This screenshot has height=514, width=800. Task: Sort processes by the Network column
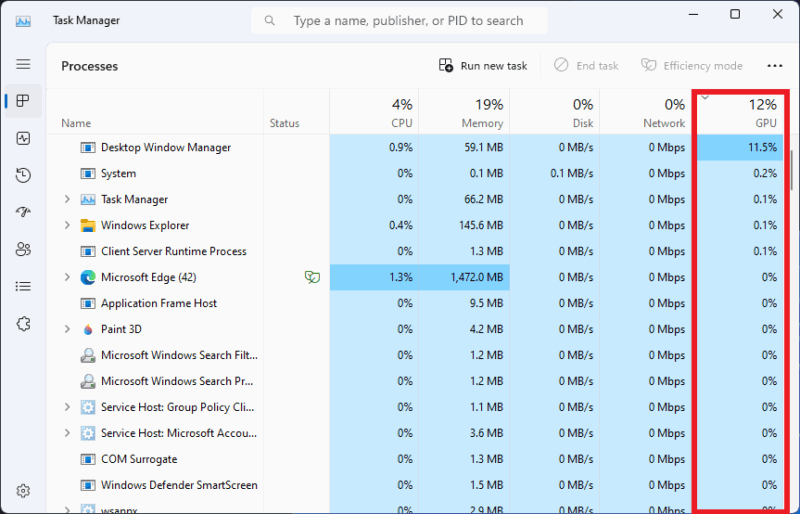[645, 112]
